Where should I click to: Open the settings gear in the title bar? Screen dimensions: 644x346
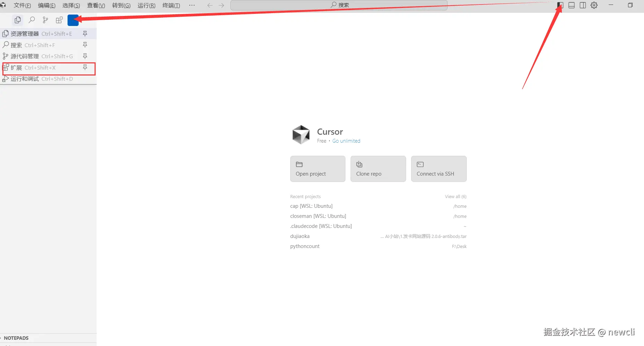pyautogui.click(x=594, y=5)
